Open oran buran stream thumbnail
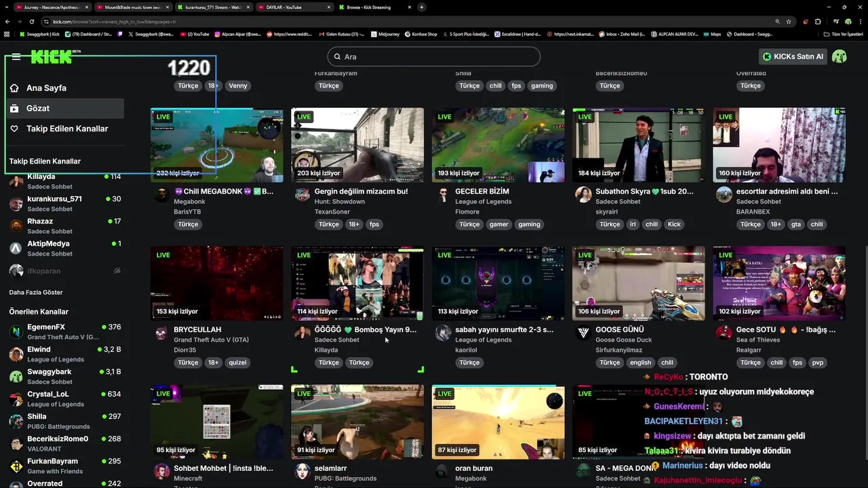The width and height of the screenshot is (868, 488). 498,422
